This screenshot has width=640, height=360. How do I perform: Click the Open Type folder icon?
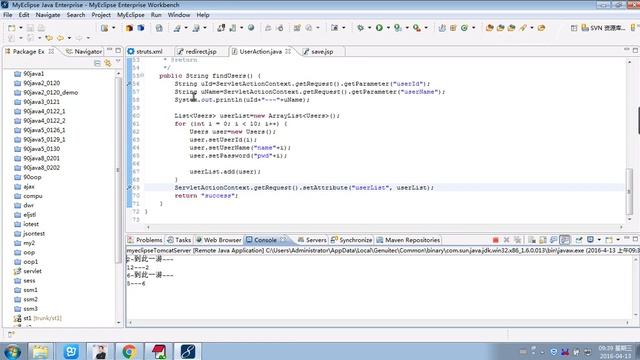[x=489, y=28]
